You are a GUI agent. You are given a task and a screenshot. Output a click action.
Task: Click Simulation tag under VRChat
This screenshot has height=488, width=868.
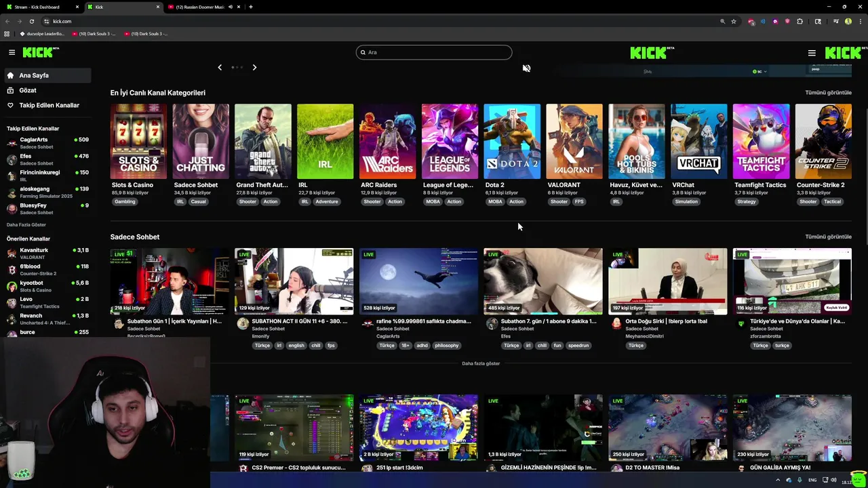tap(686, 201)
